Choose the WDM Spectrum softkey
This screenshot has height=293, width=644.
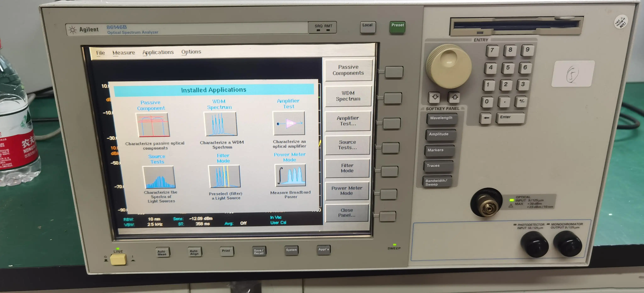click(348, 96)
